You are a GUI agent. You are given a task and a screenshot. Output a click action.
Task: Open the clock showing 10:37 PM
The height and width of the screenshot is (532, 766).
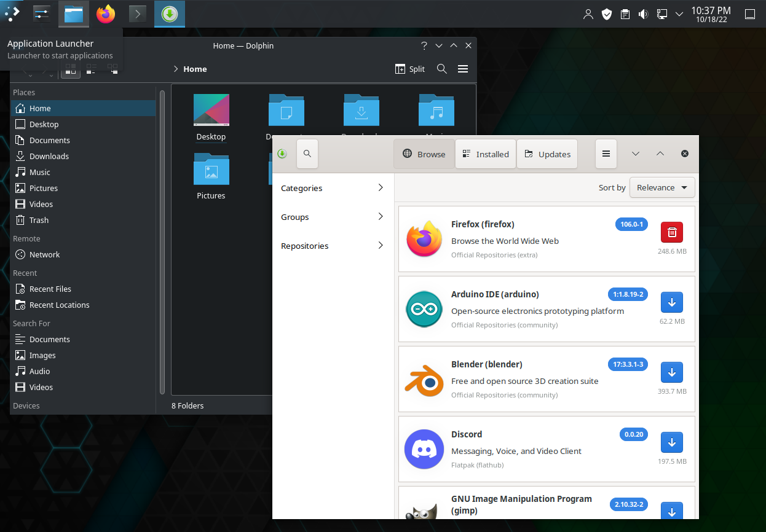tap(711, 14)
